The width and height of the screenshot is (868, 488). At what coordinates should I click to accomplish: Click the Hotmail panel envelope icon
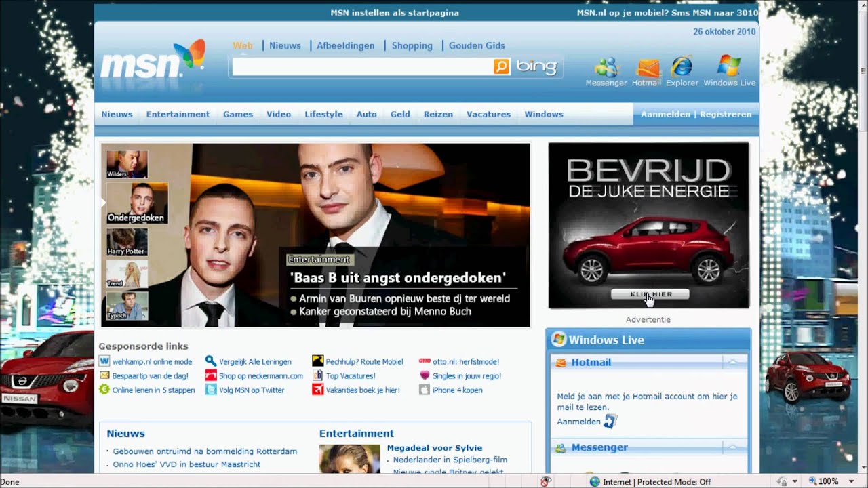point(561,363)
